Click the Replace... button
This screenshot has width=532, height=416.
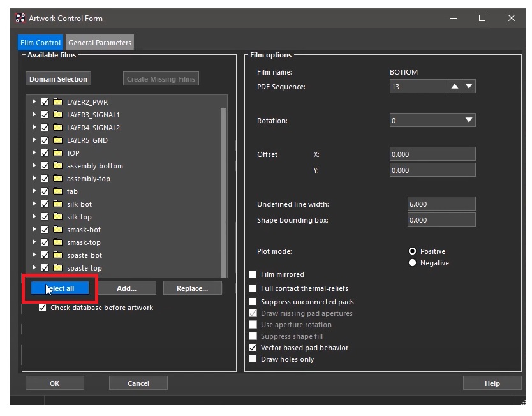[192, 288]
